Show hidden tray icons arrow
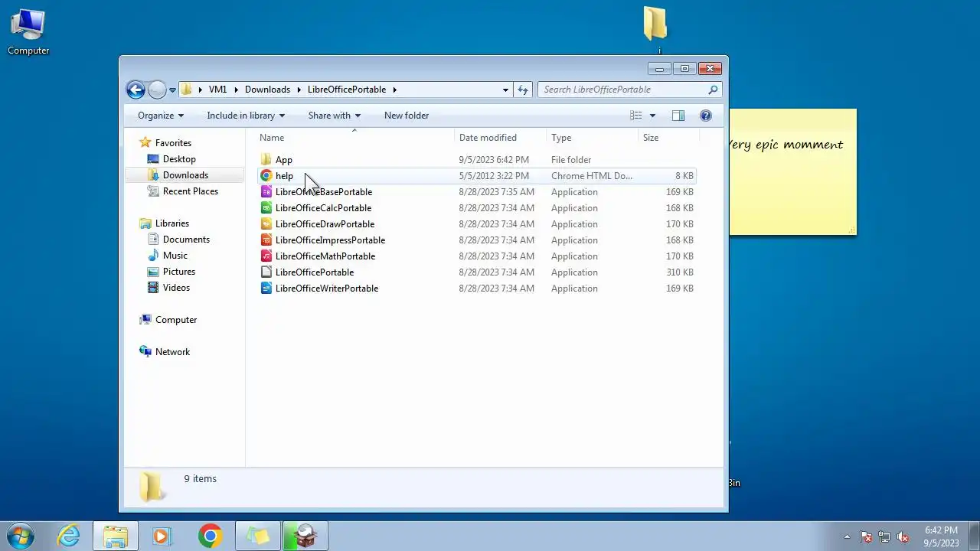 pos(847,536)
